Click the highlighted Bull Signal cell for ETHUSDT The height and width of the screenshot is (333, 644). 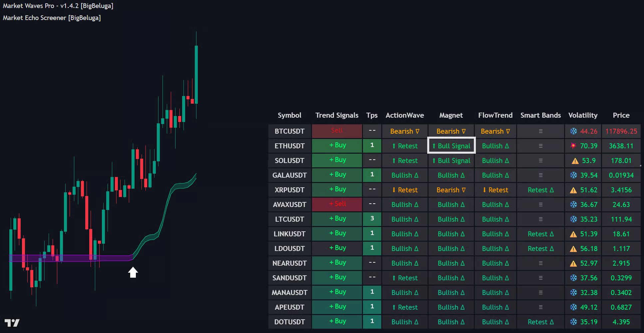tap(451, 146)
